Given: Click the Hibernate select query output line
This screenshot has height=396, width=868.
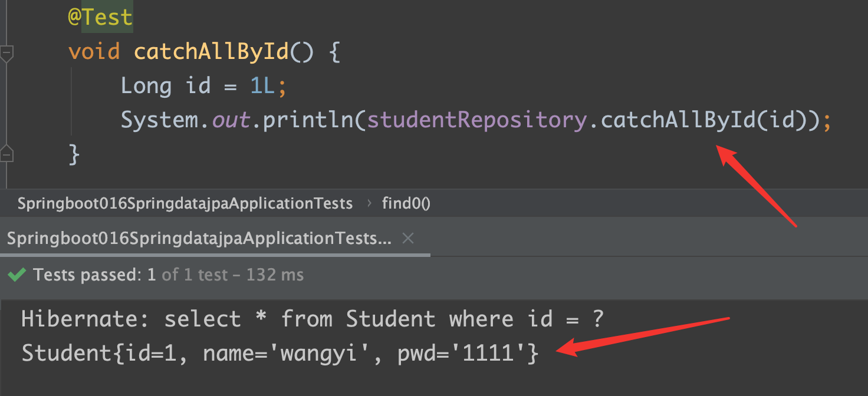Looking at the screenshot, I should pyautogui.click(x=313, y=319).
